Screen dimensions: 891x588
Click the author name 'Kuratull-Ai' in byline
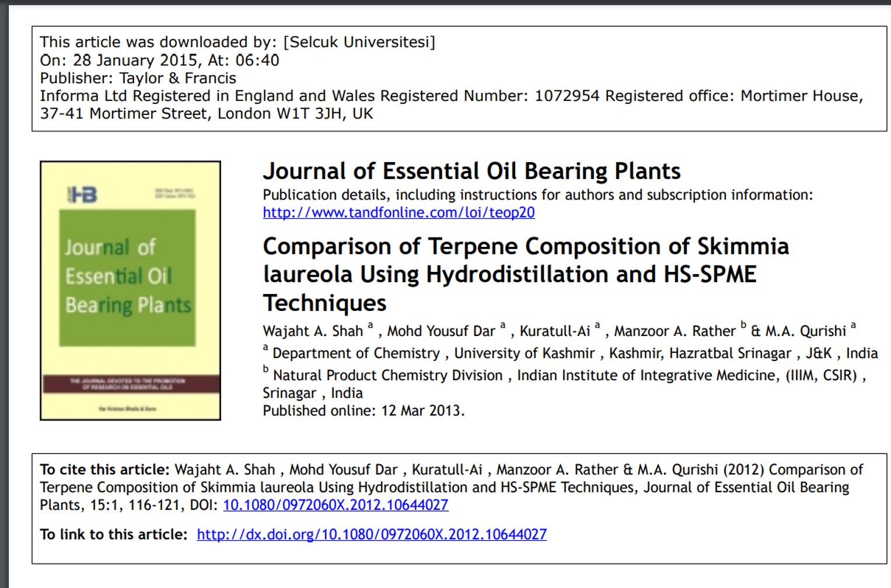(555, 331)
